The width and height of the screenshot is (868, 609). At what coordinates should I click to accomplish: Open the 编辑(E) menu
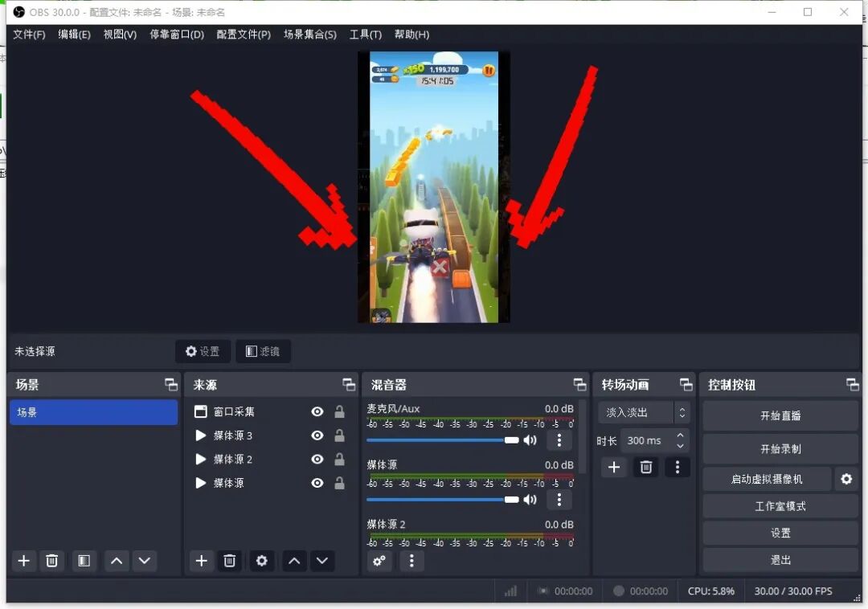pyautogui.click(x=74, y=35)
